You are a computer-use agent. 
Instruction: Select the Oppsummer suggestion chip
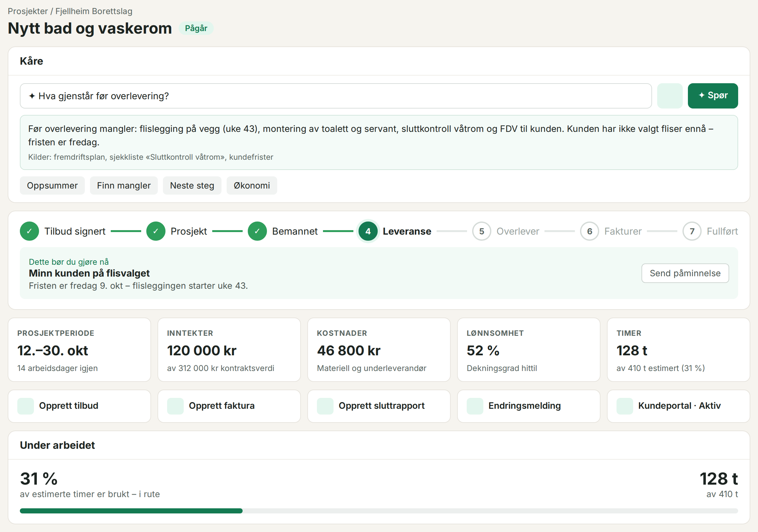tap(52, 186)
